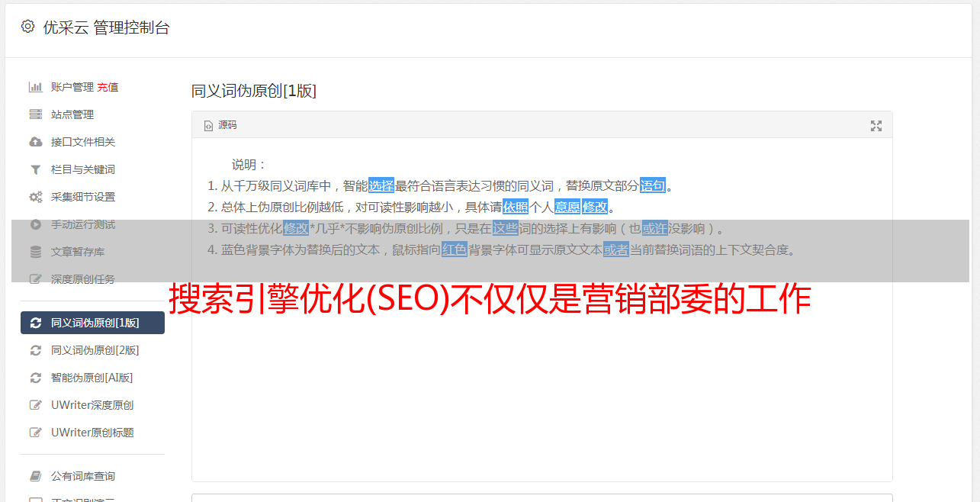Open 账户管理 bar chart icon
Image resolution: width=980 pixels, height=502 pixels.
35,87
